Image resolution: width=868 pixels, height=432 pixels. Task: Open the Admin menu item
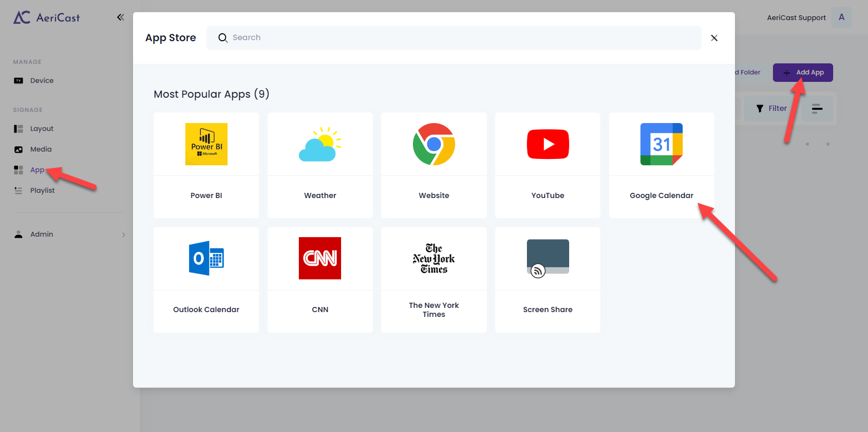coord(69,234)
